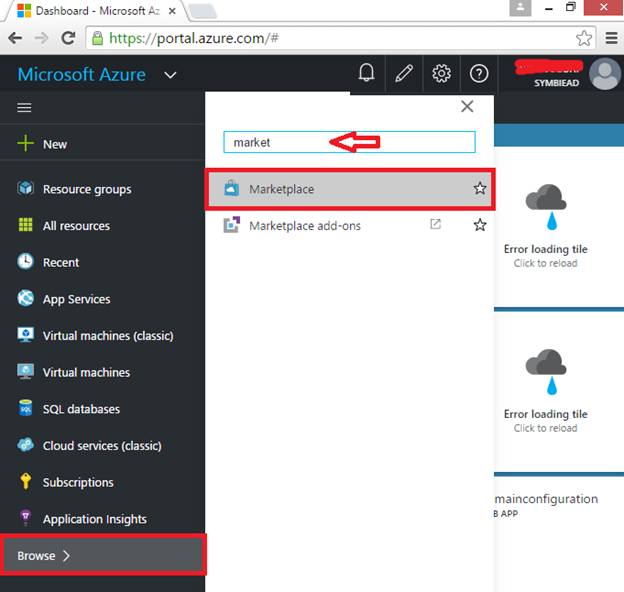
Task: Click the pencil edit dashboard icon
Action: tap(404, 73)
